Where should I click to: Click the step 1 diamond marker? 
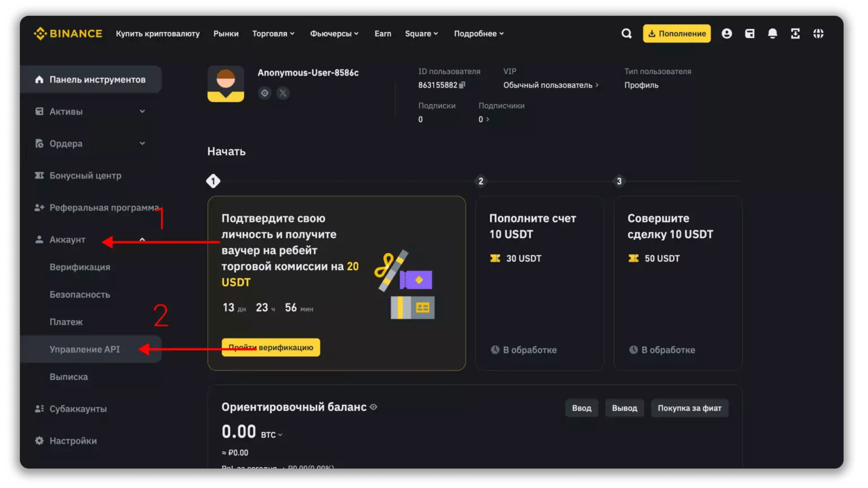(213, 181)
